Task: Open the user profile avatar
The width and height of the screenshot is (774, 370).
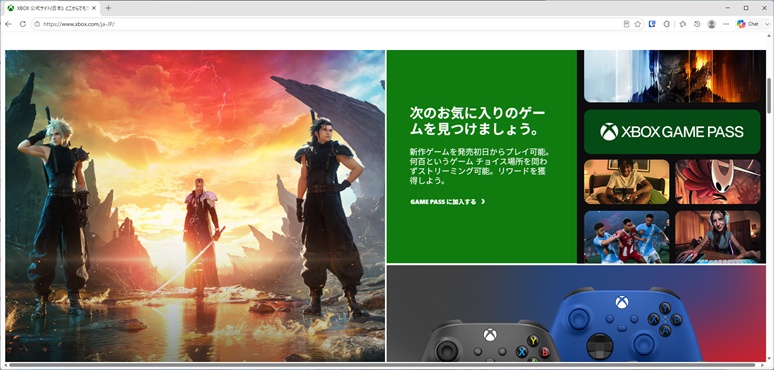Action: click(x=711, y=24)
